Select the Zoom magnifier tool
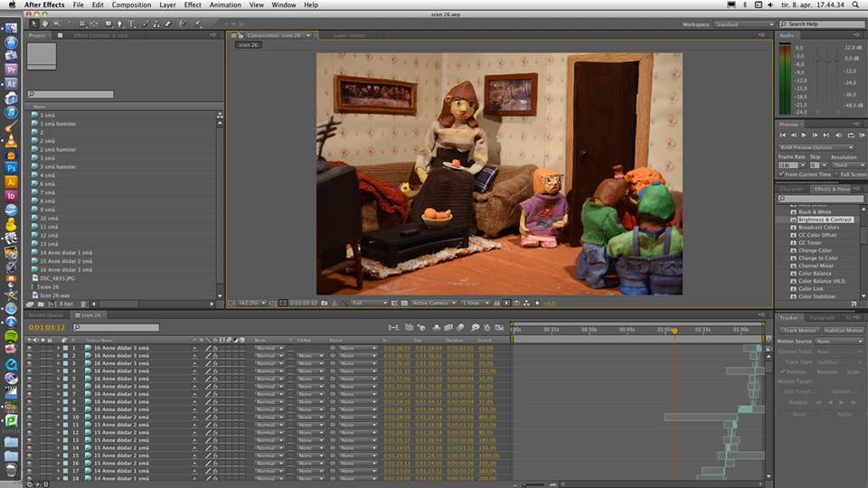868x488 pixels. coord(57,24)
